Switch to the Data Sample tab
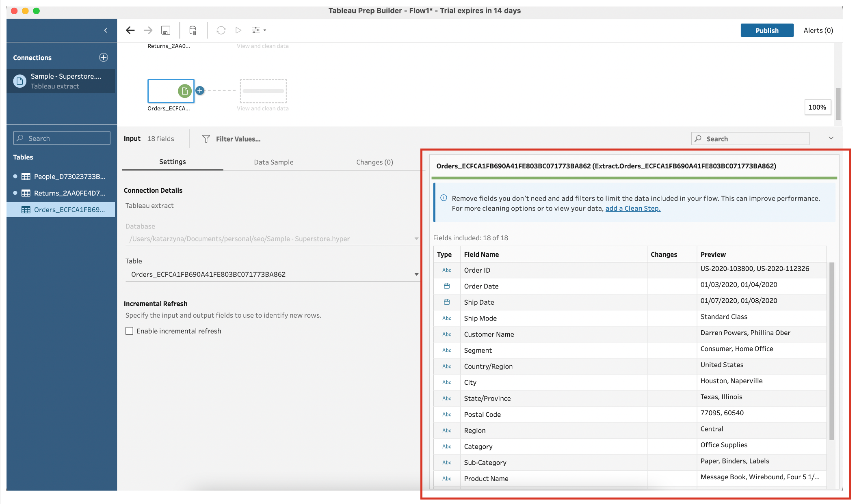The width and height of the screenshot is (857, 504). point(273,162)
